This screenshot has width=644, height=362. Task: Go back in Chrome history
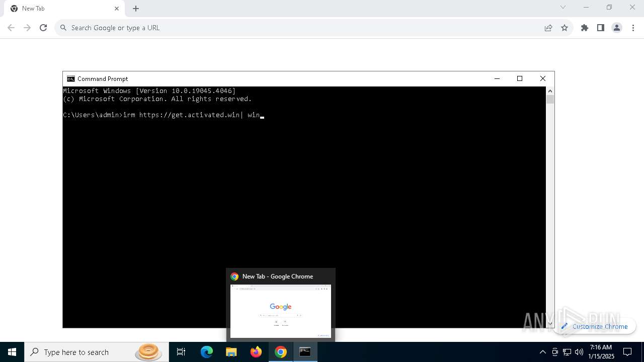[x=11, y=28]
